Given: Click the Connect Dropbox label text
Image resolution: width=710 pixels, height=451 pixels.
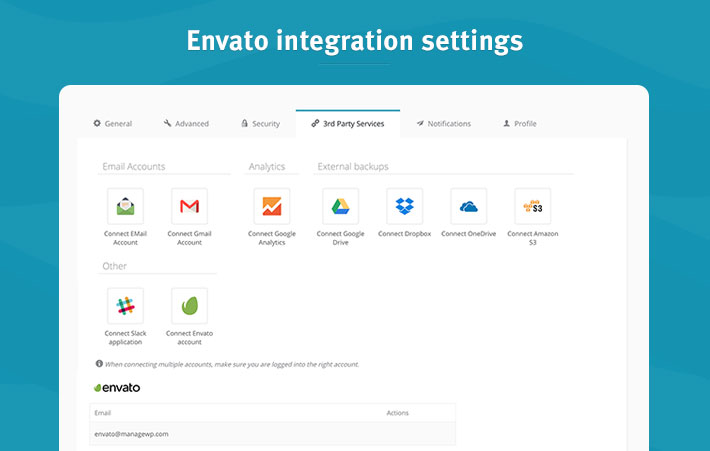Looking at the screenshot, I should pyautogui.click(x=404, y=234).
